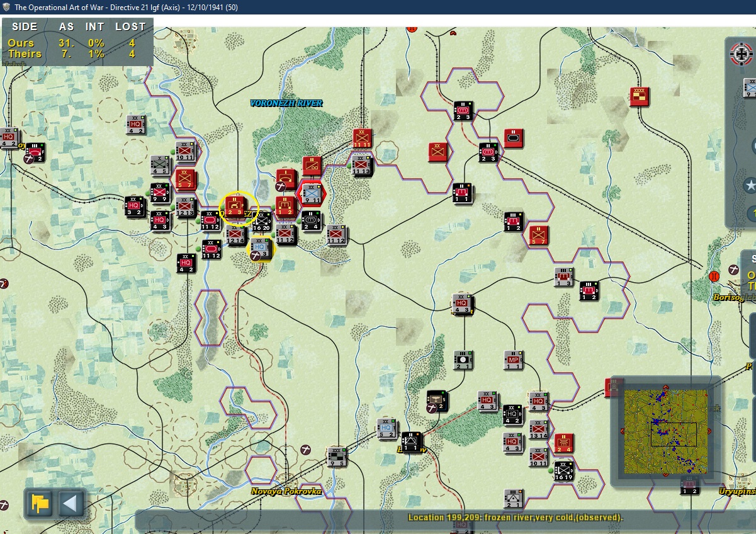Select the yellow-circled red artillery unit 2-3
Viewport: 756px width, 534px height.
click(235, 205)
